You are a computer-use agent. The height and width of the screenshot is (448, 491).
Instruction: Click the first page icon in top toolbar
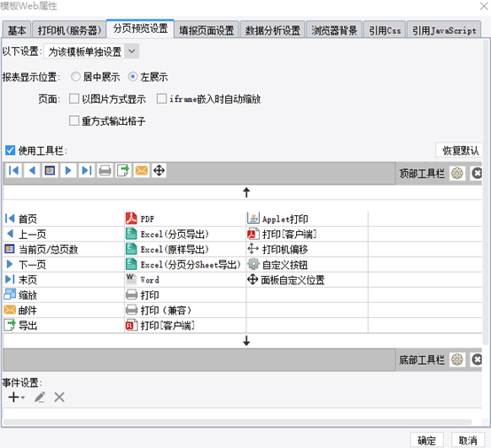tap(14, 171)
